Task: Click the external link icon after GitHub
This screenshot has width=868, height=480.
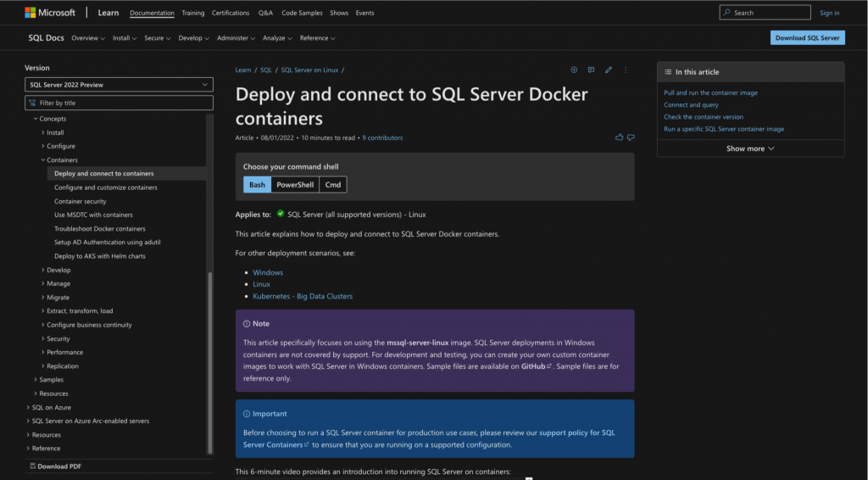Action: pos(549,366)
